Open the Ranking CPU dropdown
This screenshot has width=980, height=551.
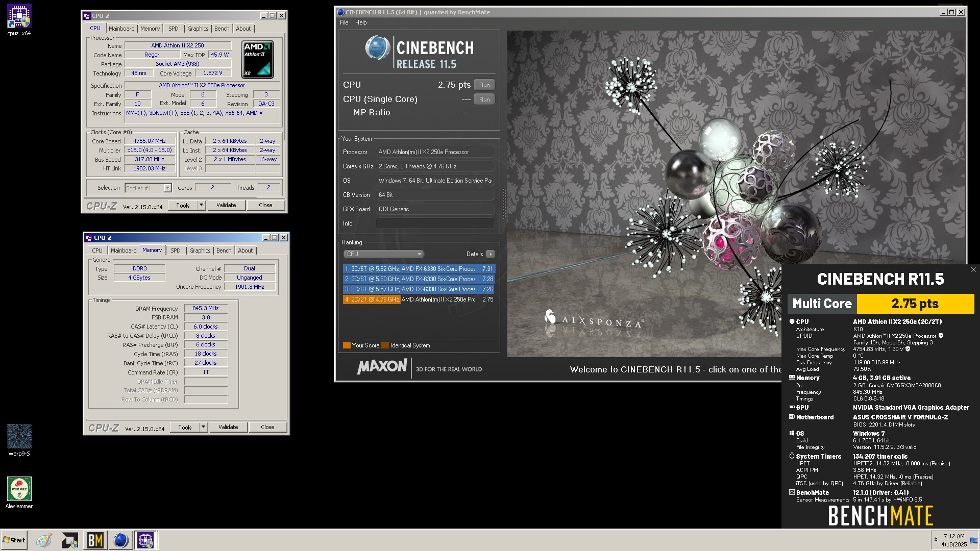(383, 254)
